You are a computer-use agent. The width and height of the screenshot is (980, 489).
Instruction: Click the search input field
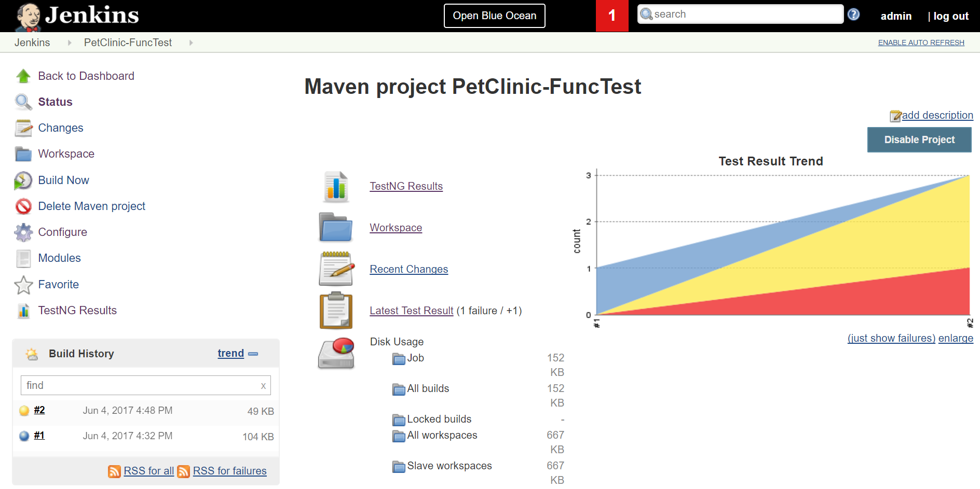click(741, 14)
